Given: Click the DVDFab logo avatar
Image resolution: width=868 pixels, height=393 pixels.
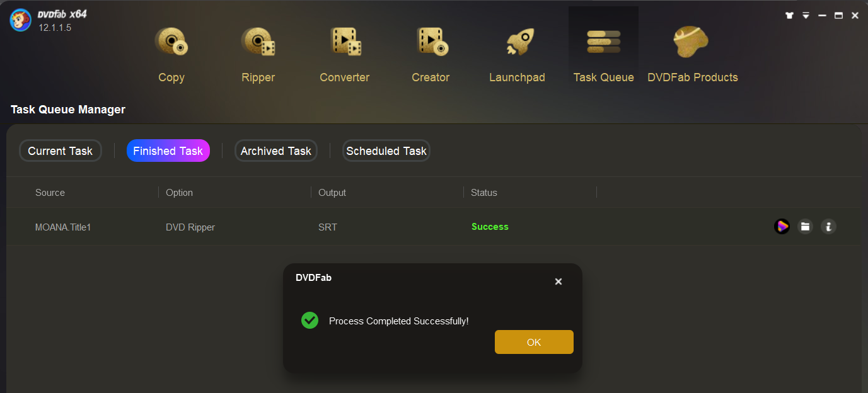Looking at the screenshot, I should pos(20,20).
